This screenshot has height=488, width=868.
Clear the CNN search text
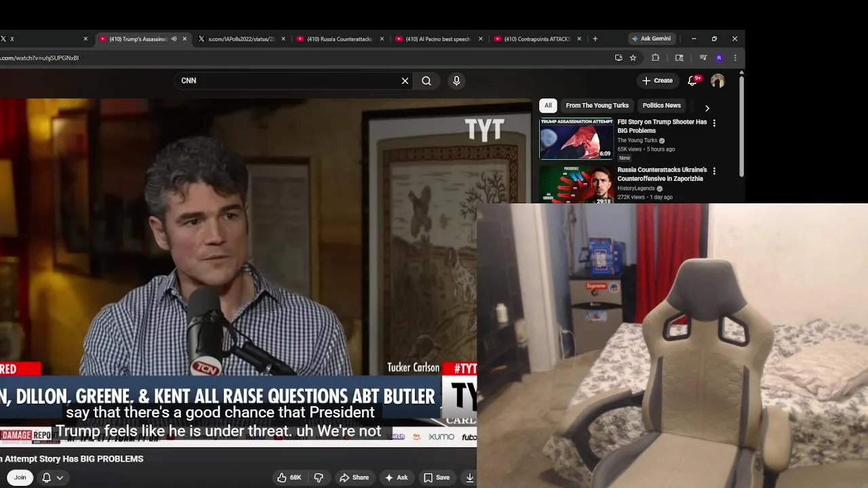pos(405,81)
